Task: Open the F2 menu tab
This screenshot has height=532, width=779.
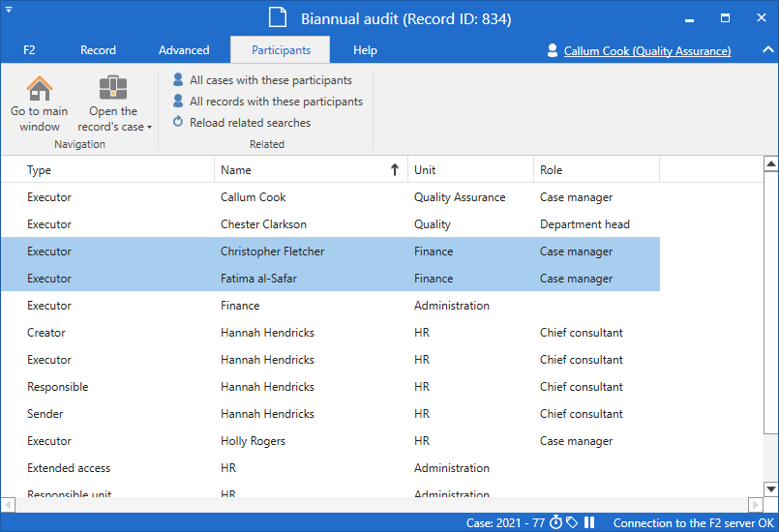Action: click(29, 50)
